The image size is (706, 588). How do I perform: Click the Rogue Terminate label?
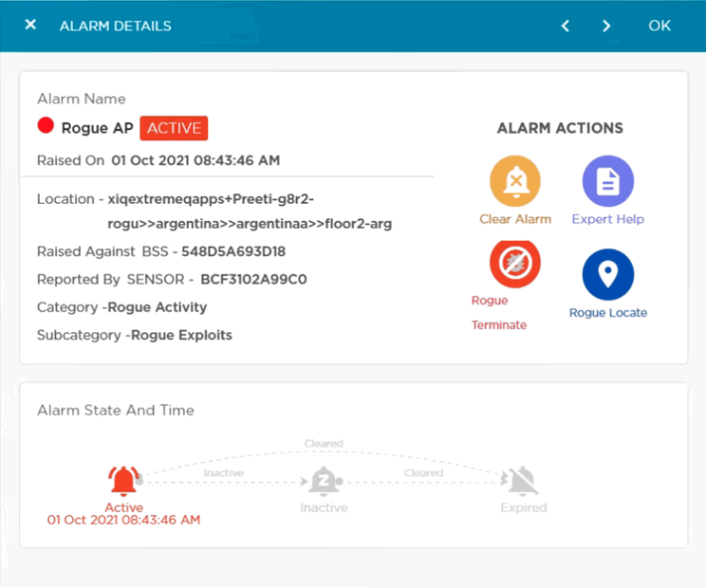pos(499,313)
